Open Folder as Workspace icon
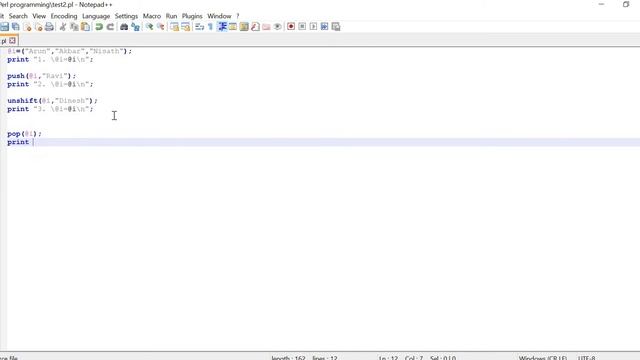The image size is (640, 360). point(266,27)
